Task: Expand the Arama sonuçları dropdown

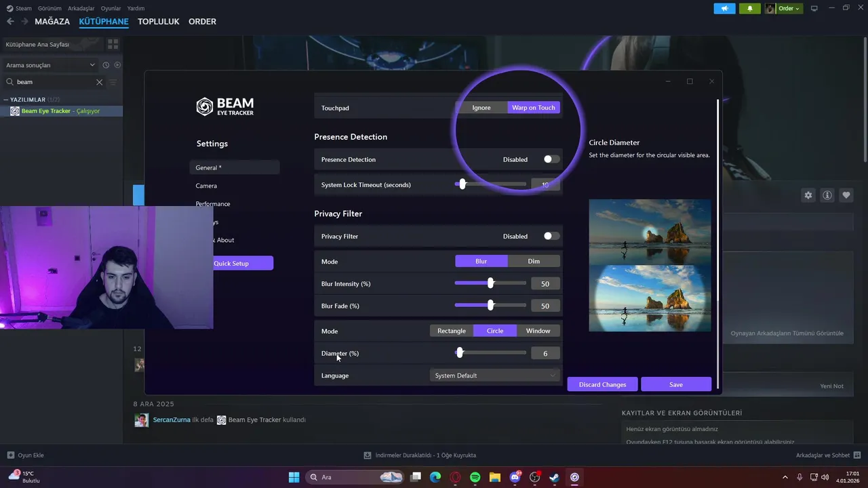Action: pyautogui.click(x=50, y=65)
